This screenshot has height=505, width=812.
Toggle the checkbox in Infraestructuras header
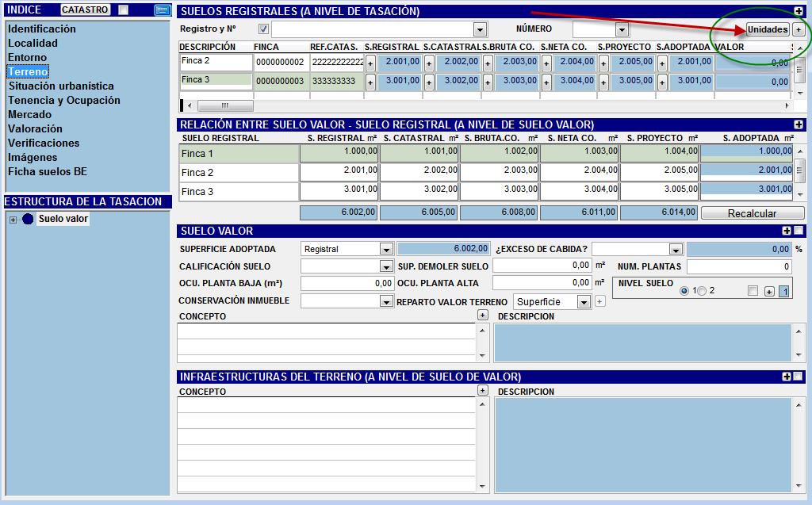click(x=799, y=377)
